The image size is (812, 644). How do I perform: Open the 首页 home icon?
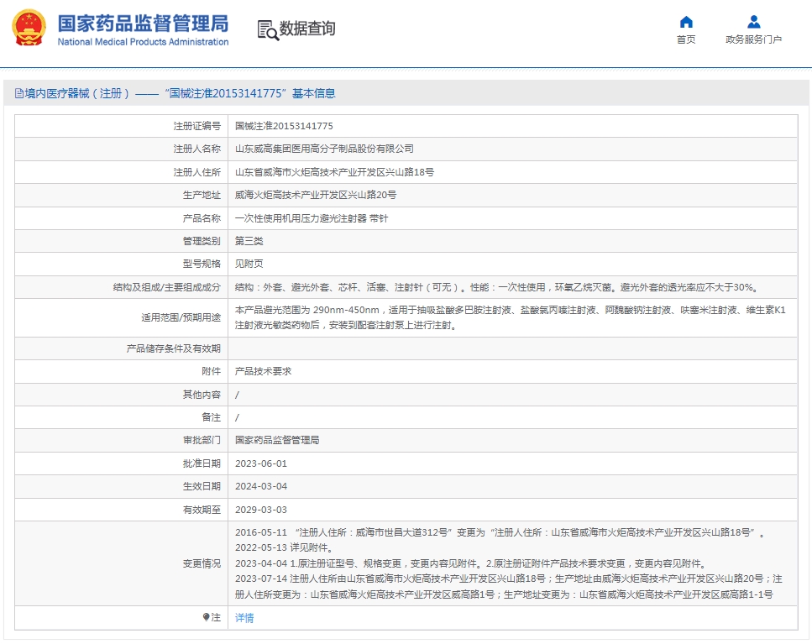[x=686, y=22]
